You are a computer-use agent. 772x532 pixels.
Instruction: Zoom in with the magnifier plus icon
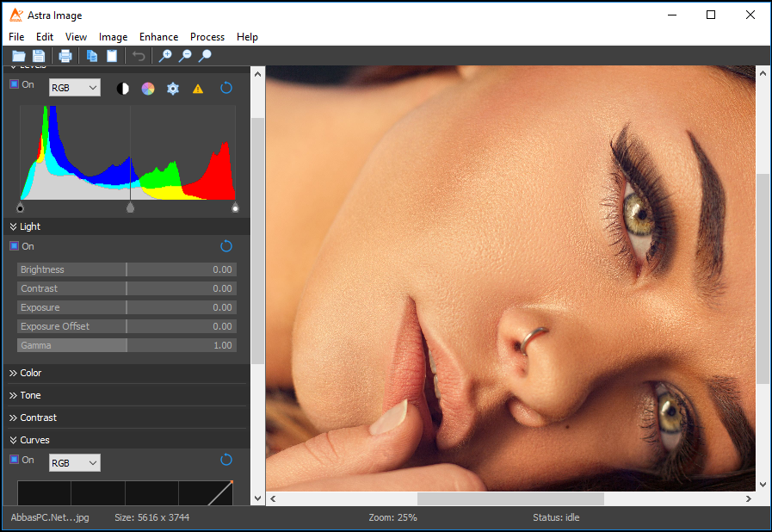pos(165,56)
